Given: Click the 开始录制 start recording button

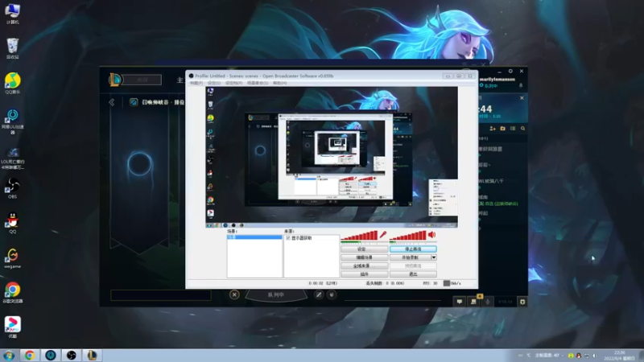Looking at the screenshot, I should tap(410, 257).
